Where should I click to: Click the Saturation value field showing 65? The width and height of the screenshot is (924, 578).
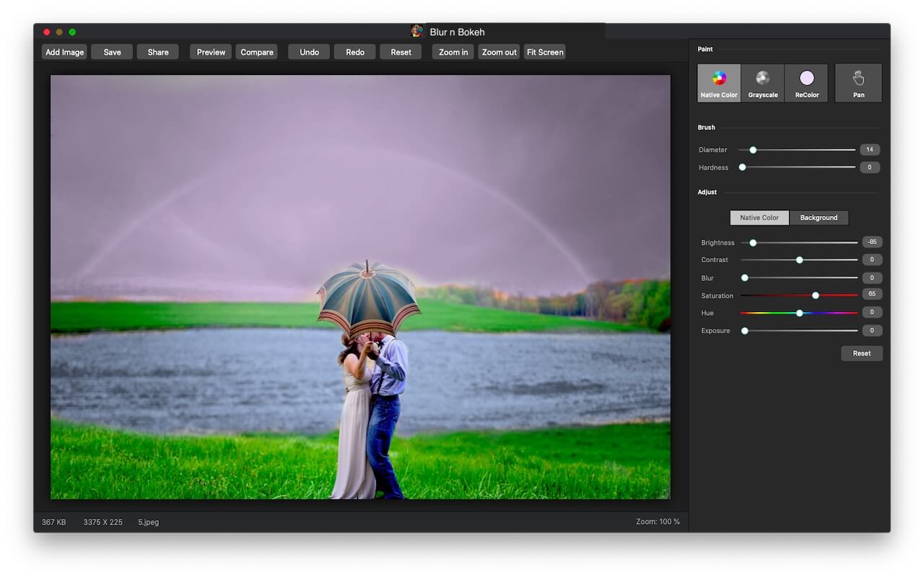tap(872, 294)
